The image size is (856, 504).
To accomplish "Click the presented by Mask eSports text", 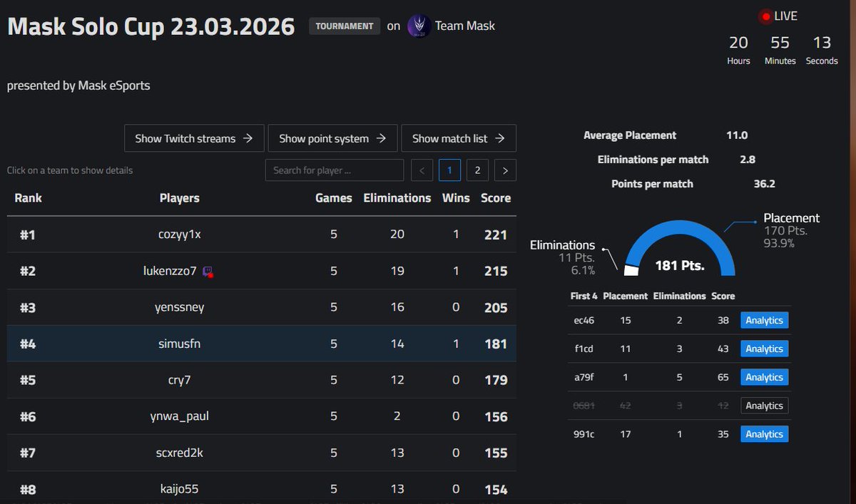I will pos(78,86).
